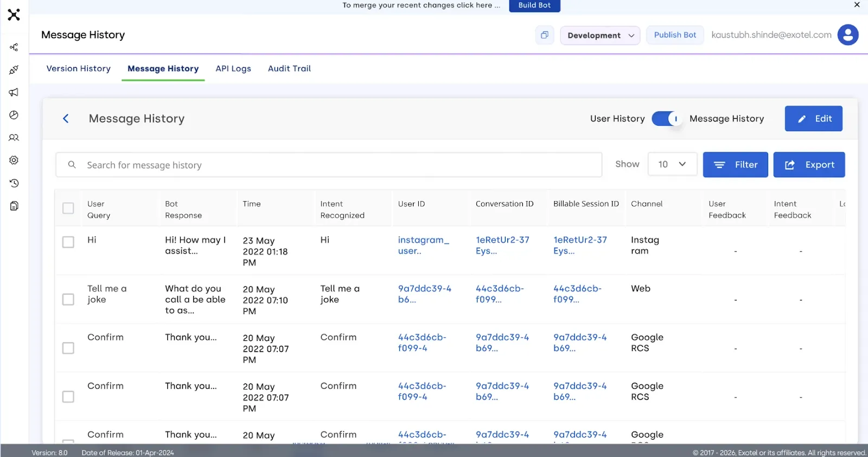Focus the Search for message history field
This screenshot has height=457, width=868.
point(329,165)
